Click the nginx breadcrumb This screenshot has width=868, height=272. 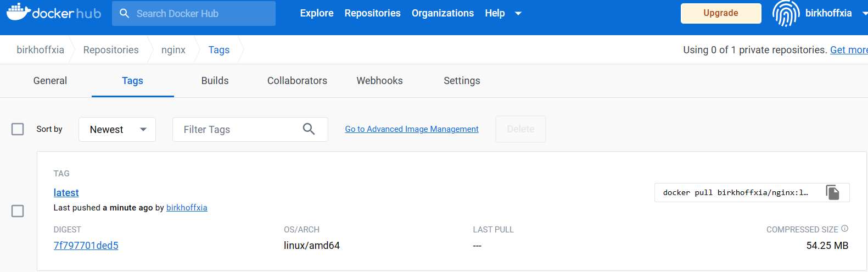pyautogui.click(x=173, y=50)
